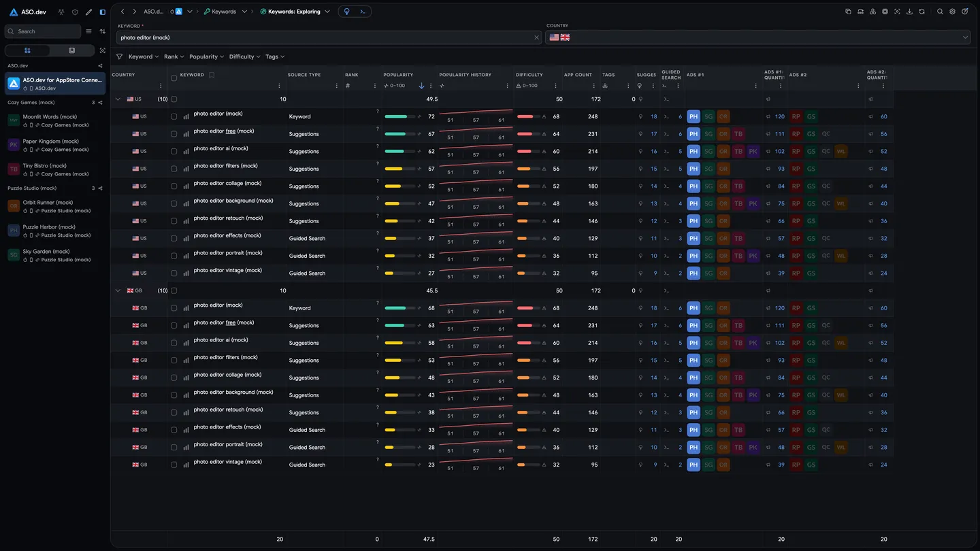Collapse the GB country group
980x551 pixels.
pos(118,290)
